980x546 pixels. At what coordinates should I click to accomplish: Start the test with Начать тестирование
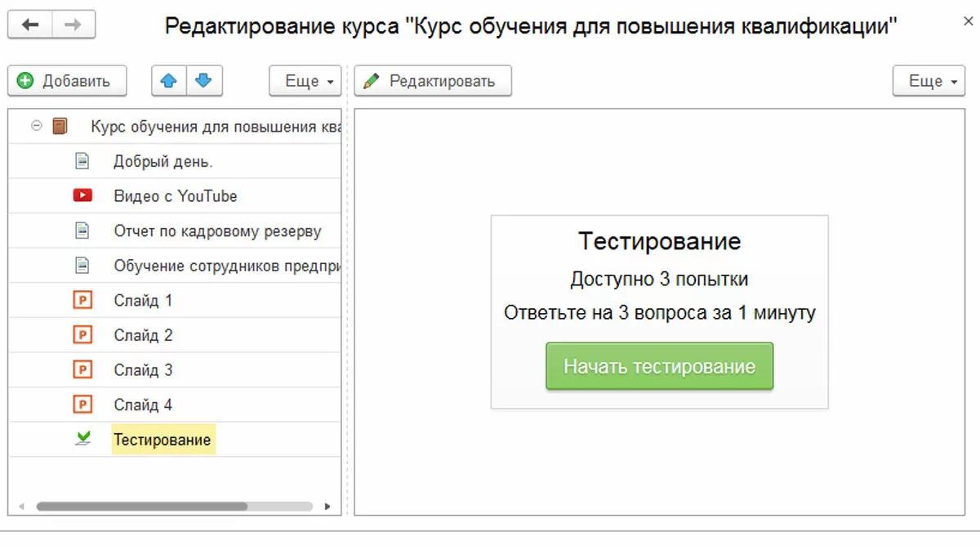pyautogui.click(x=659, y=366)
